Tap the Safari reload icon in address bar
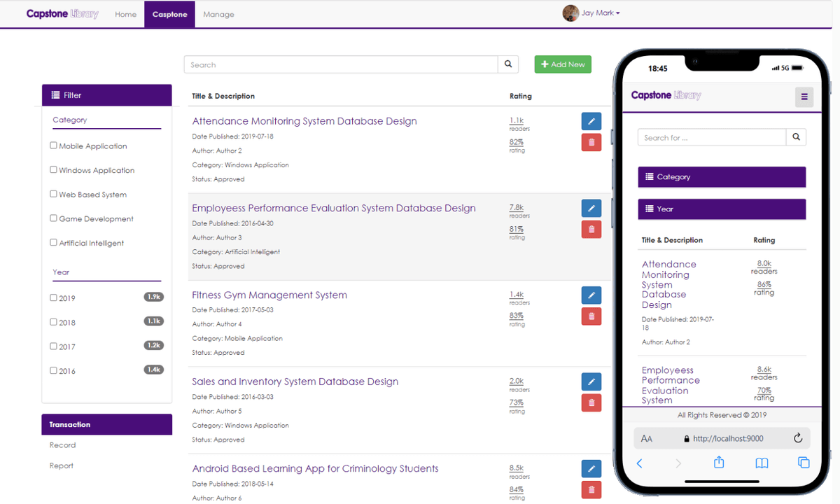The image size is (840, 504). pyautogui.click(x=797, y=439)
